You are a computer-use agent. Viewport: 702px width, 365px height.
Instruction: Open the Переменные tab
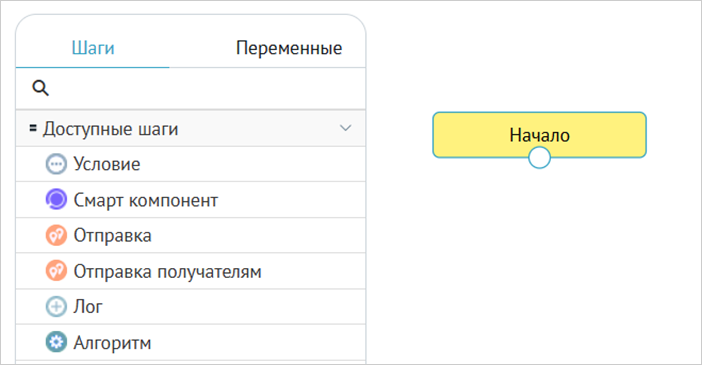pyautogui.click(x=289, y=47)
